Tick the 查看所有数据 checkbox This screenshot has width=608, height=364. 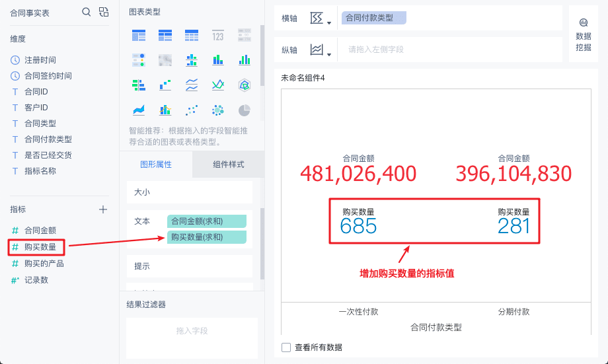[286, 347]
